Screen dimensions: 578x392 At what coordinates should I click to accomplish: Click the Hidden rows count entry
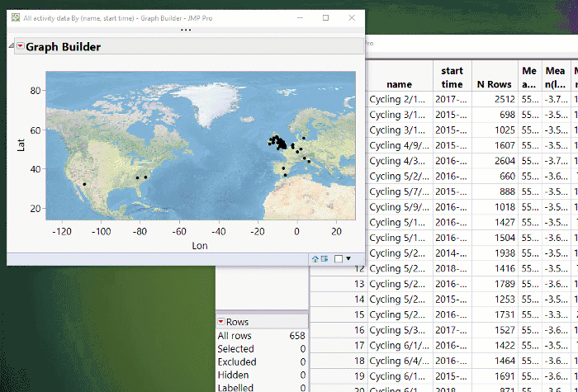point(234,374)
